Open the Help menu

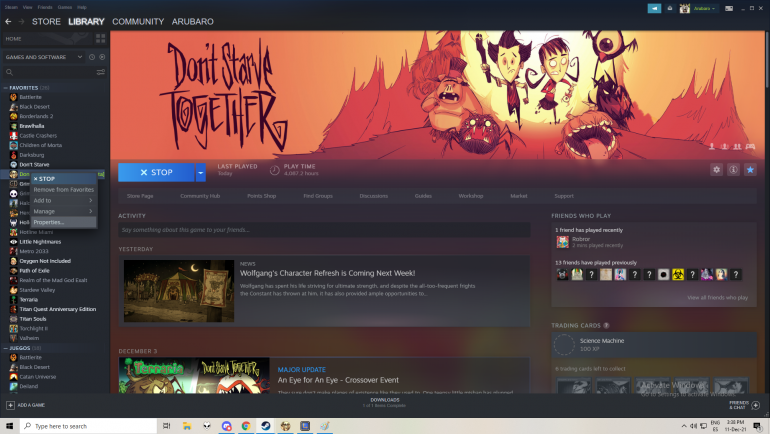[82, 7]
